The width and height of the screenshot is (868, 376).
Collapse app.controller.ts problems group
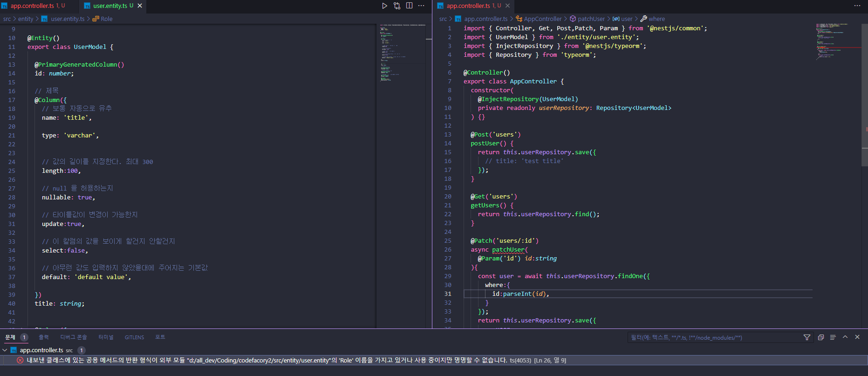[5, 350]
